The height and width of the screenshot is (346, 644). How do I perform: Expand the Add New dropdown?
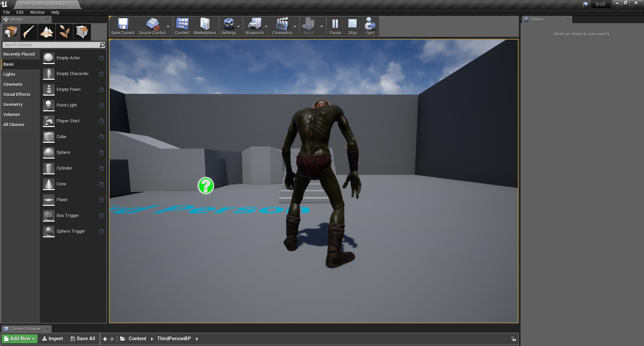click(x=33, y=339)
